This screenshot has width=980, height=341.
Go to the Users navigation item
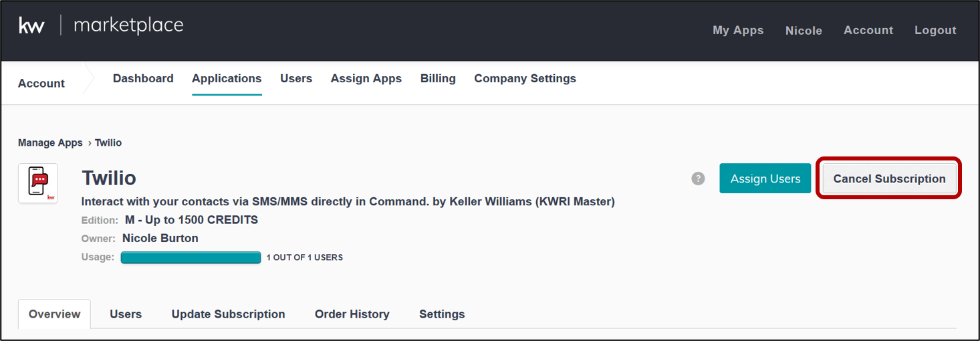pyautogui.click(x=296, y=78)
